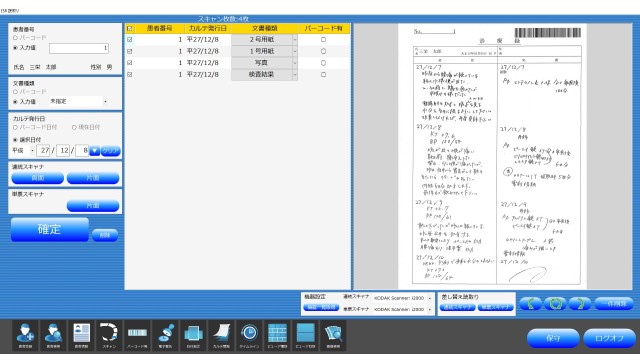Click 両面 under 連続スキャナ

point(38,178)
